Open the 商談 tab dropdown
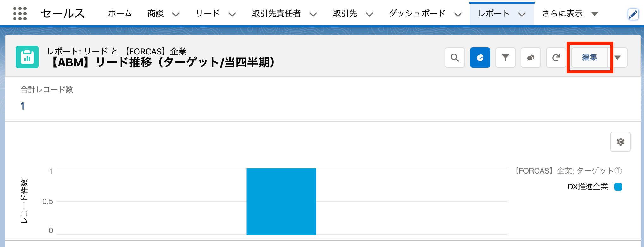 (176, 14)
